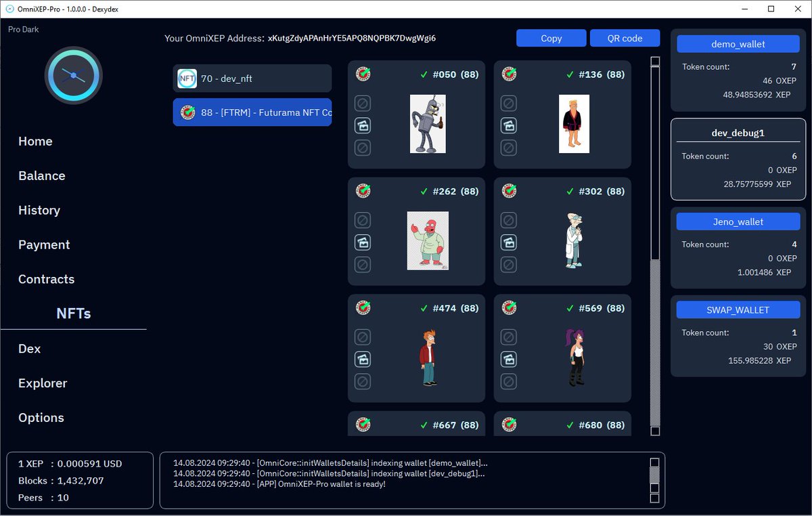This screenshot has height=516, width=812.
Task: Open Fry image on NFT #474
Action: pyautogui.click(x=428, y=358)
